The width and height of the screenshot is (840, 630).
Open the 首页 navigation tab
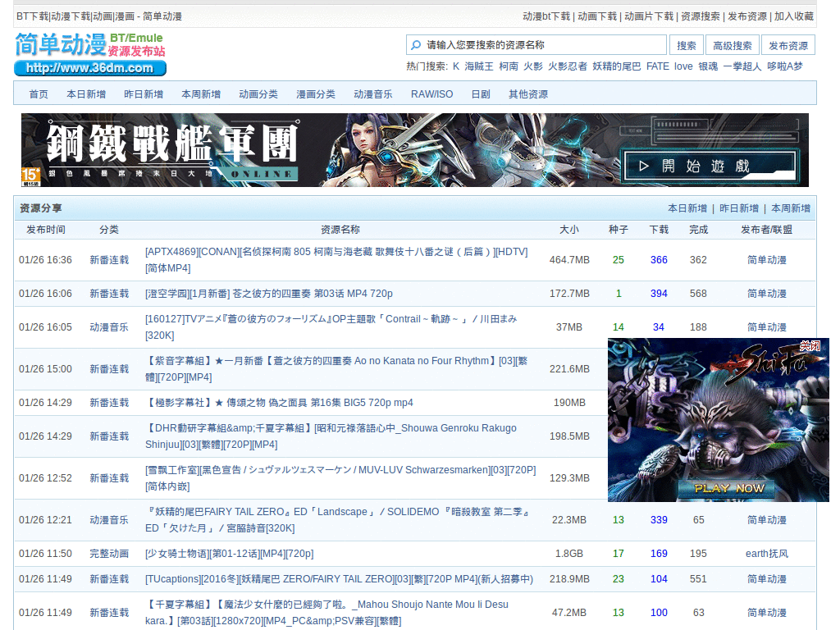pyautogui.click(x=38, y=94)
